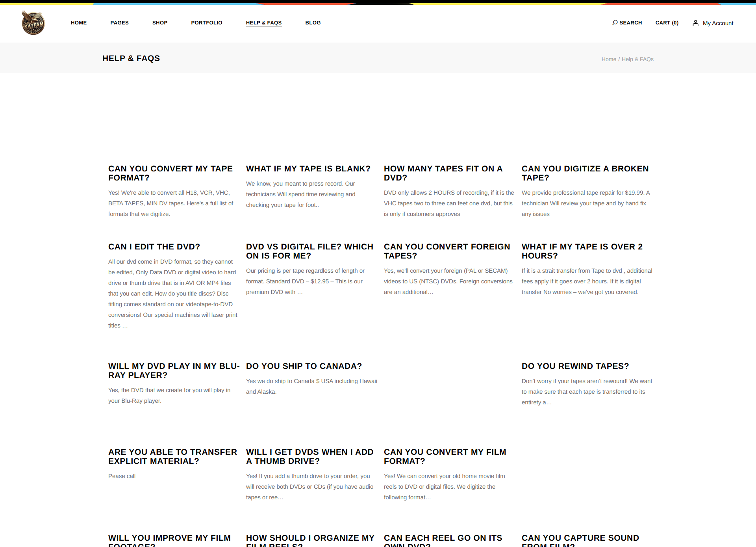Open the Cart (0) link
756x547 pixels.
pyautogui.click(x=667, y=23)
